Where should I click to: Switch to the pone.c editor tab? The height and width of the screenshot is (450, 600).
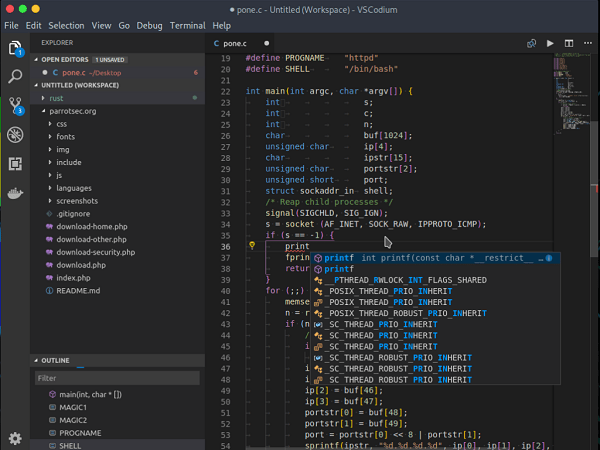(234, 43)
